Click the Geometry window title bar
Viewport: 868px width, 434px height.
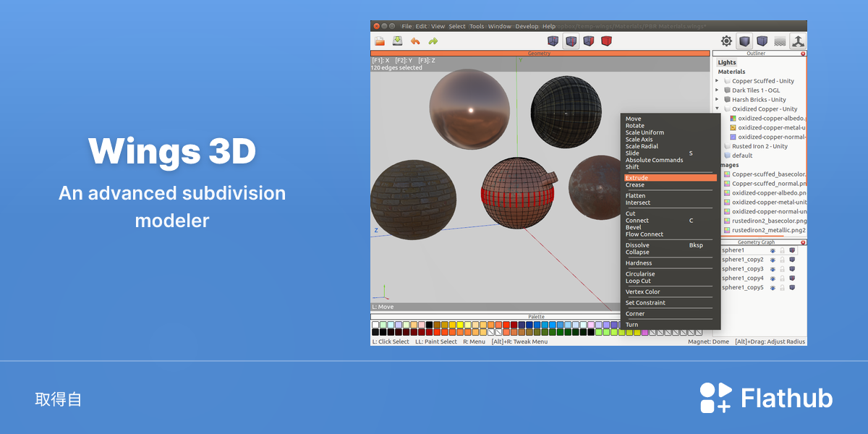coord(540,54)
